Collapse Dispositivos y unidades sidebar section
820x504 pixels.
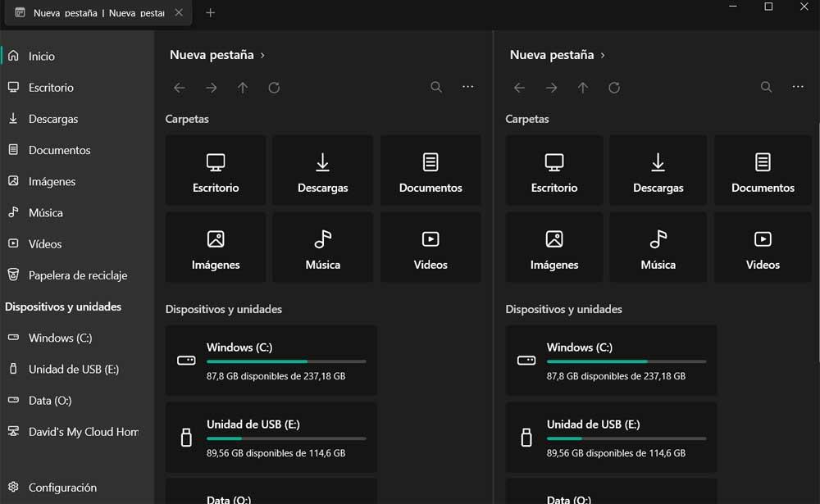click(63, 306)
